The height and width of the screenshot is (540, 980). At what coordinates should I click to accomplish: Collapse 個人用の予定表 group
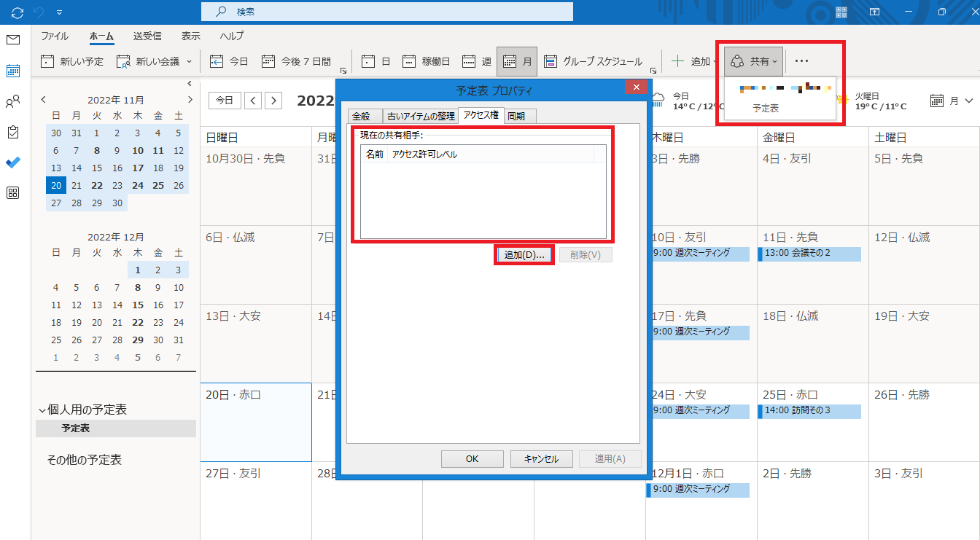pos(42,410)
